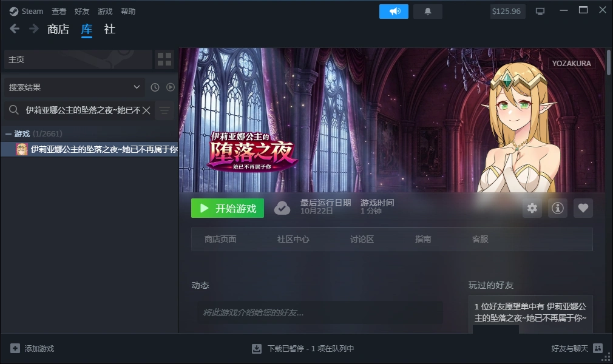Open the 游戏 games menu
This screenshot has width=613, height=364.
[105, 12]
